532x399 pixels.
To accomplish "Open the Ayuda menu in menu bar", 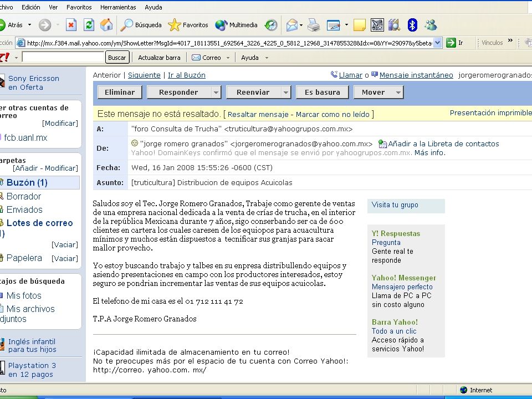I will click(x=154, y=7).
